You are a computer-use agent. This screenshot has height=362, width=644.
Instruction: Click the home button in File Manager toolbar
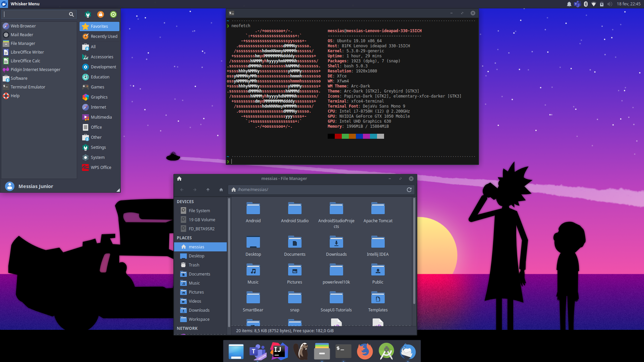click(x=221, y=190)
